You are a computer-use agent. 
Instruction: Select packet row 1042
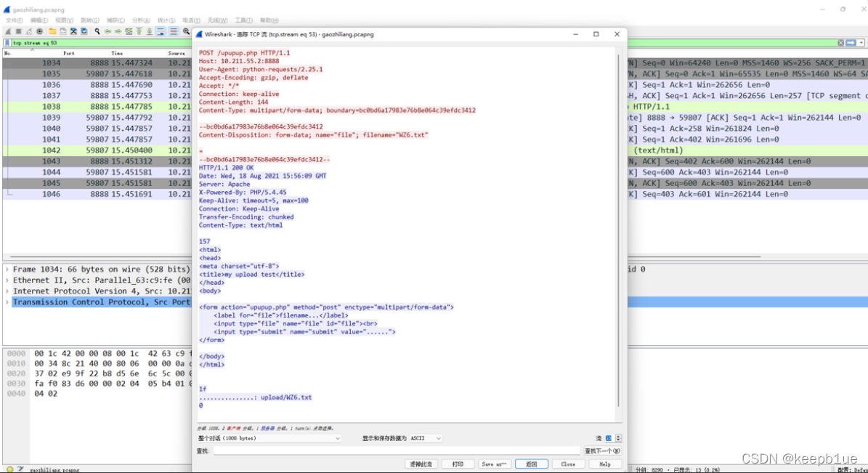97,150
